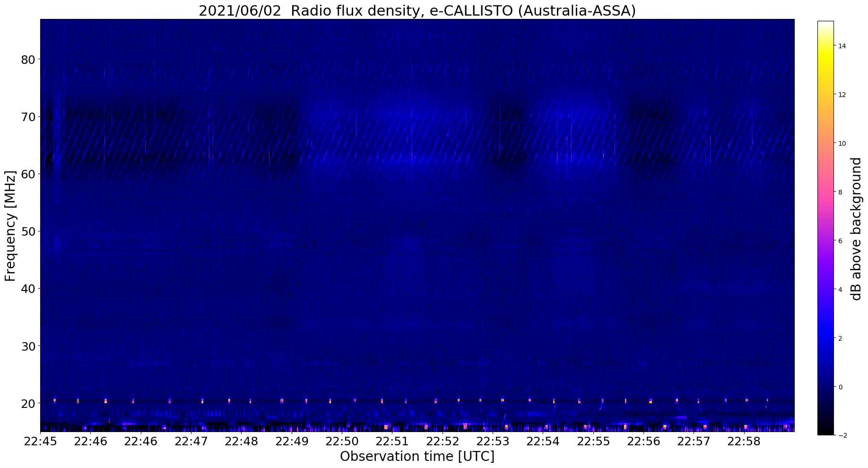Click the 40 MHz frequency tick label
The height and width of the screenshot is (468, 868).
[28, 289]
